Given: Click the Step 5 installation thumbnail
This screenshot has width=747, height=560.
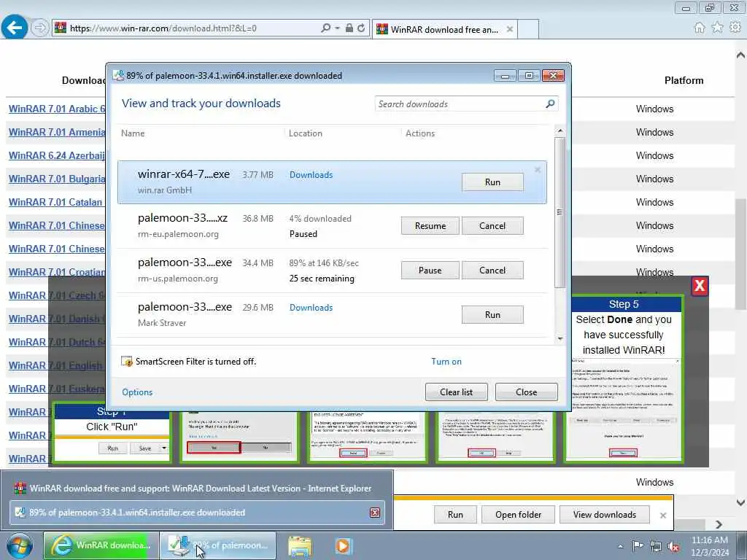Looking at the screenshot, I should point(624,379).
